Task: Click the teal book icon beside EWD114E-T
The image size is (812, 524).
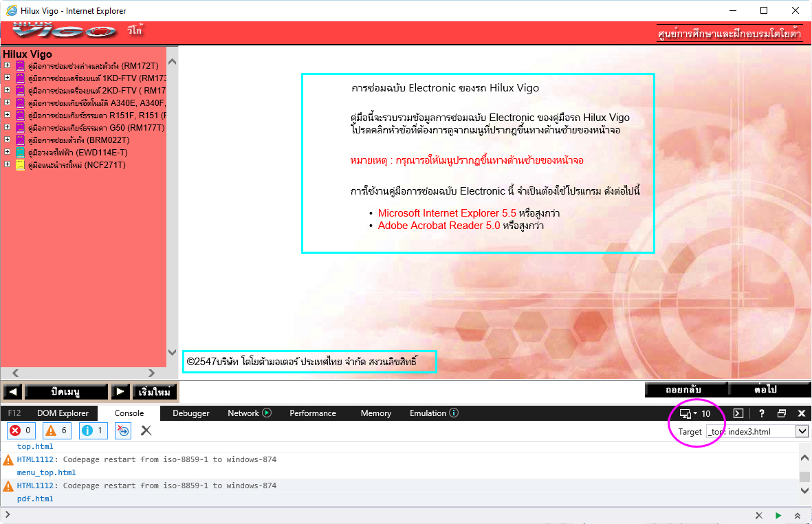Action: [x=20, y=153]
